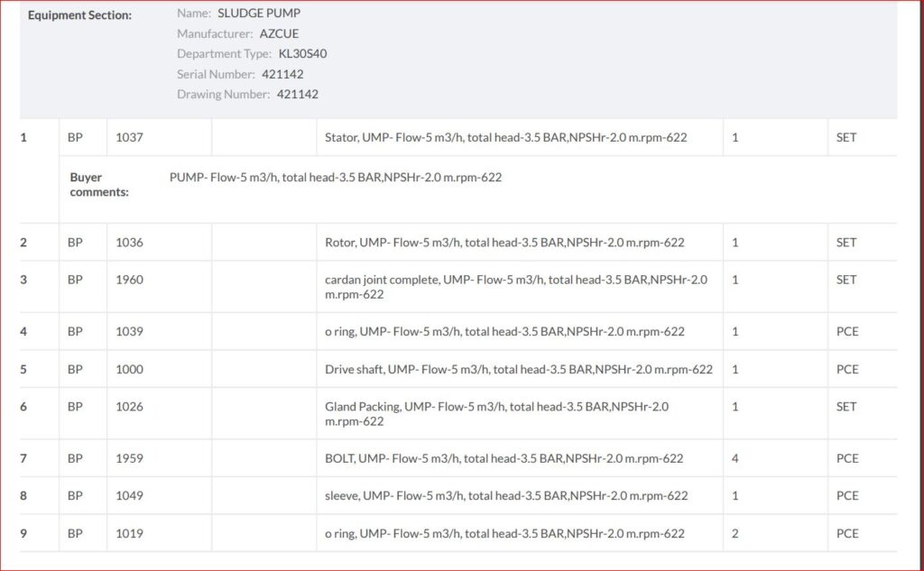924x571 pixels.
Task: Select the PCE unit in Drive shaft row
Action: pos(847,369)
